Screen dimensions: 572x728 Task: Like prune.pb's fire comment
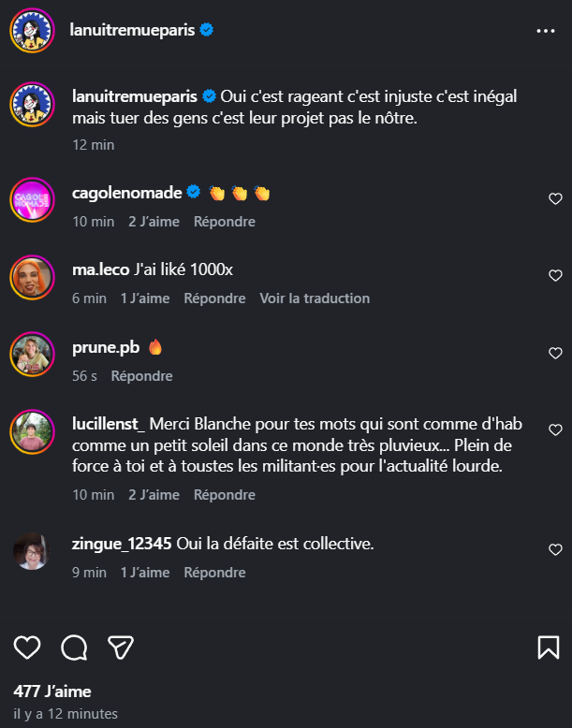point(555,353)
